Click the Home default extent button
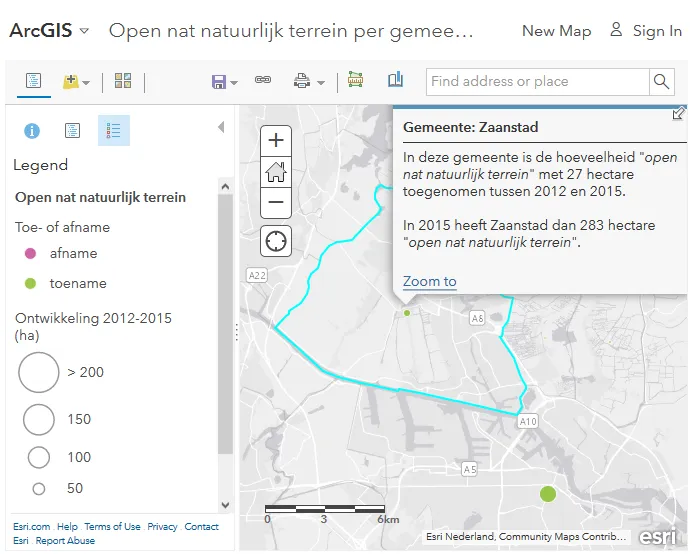The image size is (693, 554). click(276, 172)
